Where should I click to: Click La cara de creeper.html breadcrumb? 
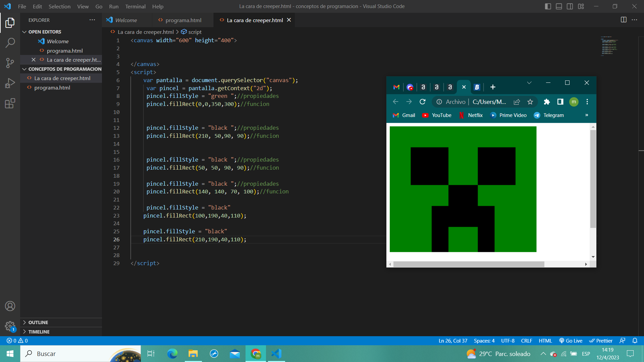pos(142,32)
